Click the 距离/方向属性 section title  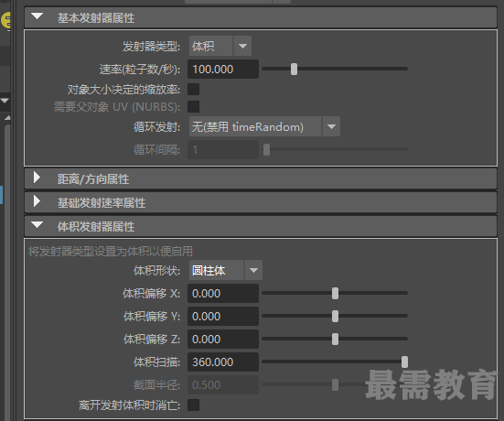(x=93, y=179)
